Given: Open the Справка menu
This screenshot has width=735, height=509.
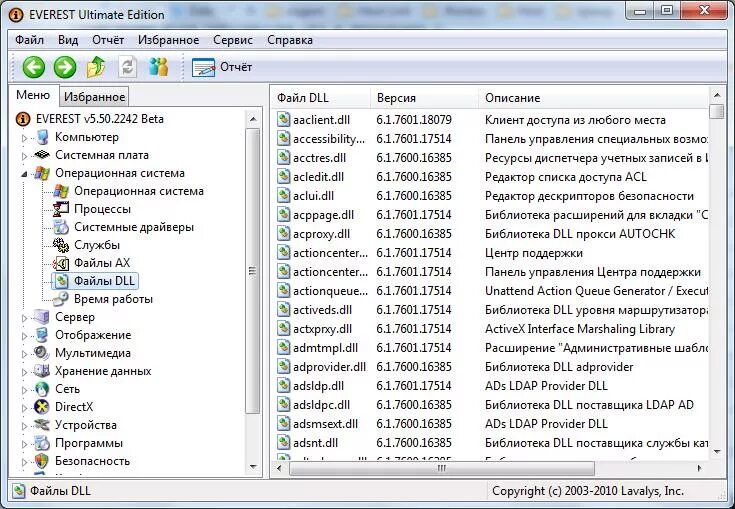Looking at the screenshot, I should (x=290, y=40).
